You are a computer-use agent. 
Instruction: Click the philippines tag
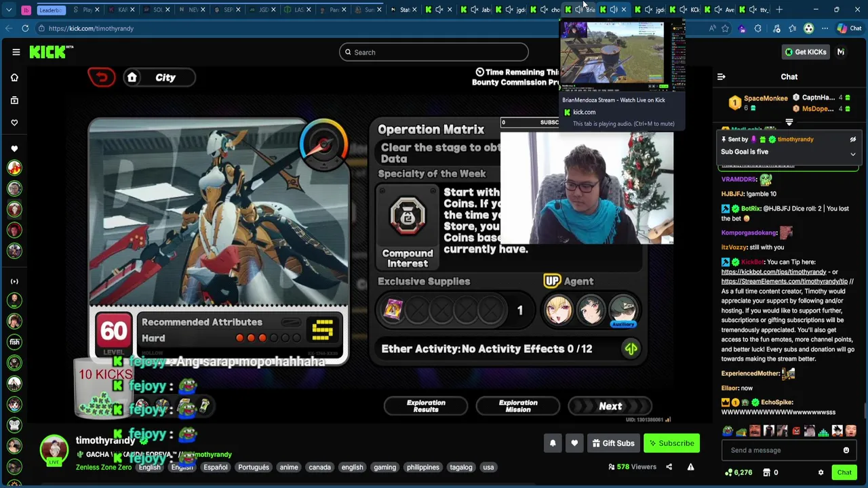pos(423,467)
